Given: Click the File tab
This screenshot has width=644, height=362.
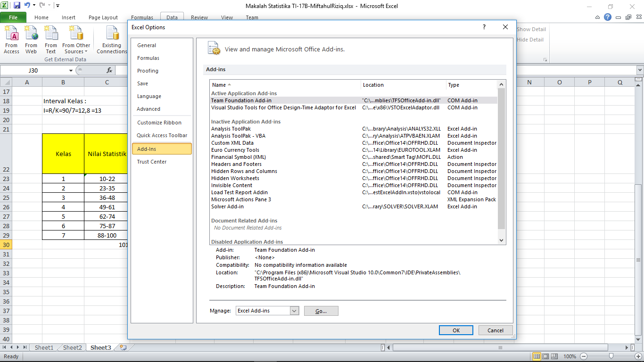Looking at the screenshot, I should pyautogui.click(x=13, y=17).
